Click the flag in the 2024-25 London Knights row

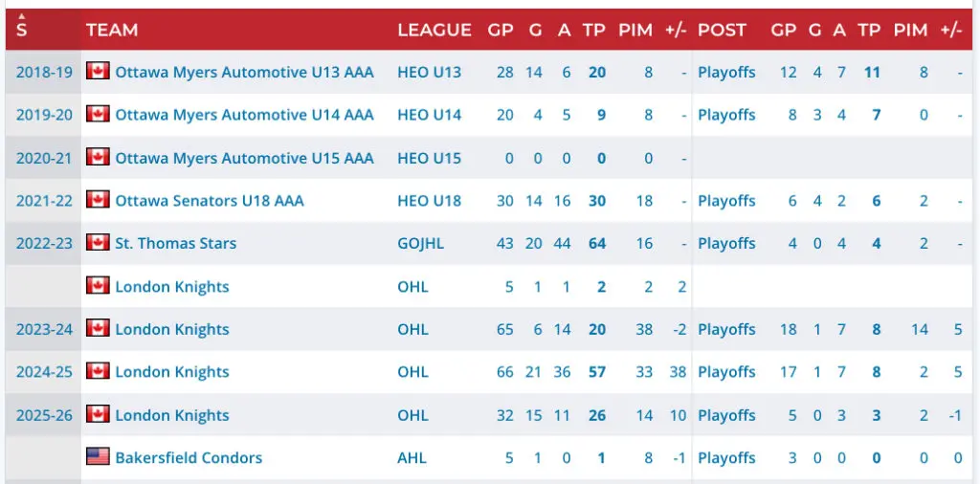[x=99, y=371]
